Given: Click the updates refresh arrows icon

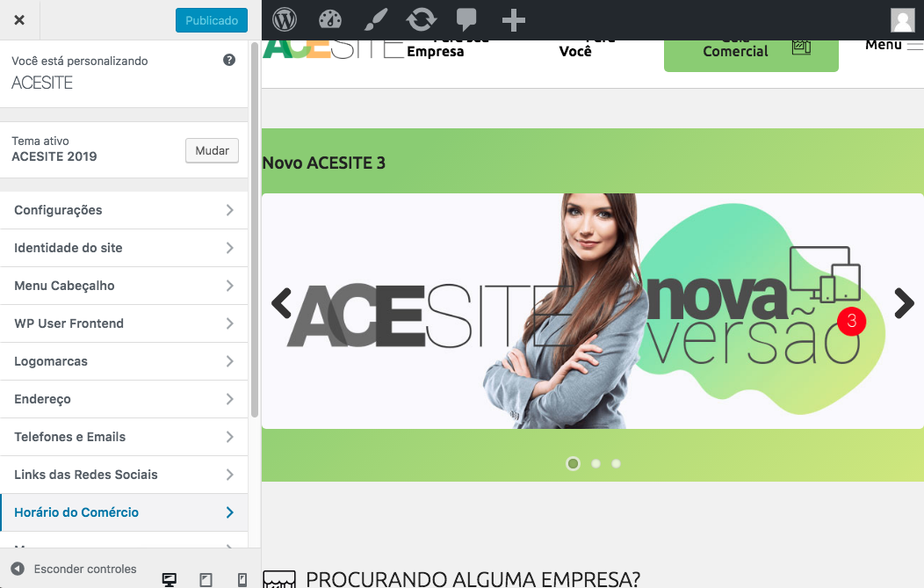Looking at the screenshot, I should (422, 20).
